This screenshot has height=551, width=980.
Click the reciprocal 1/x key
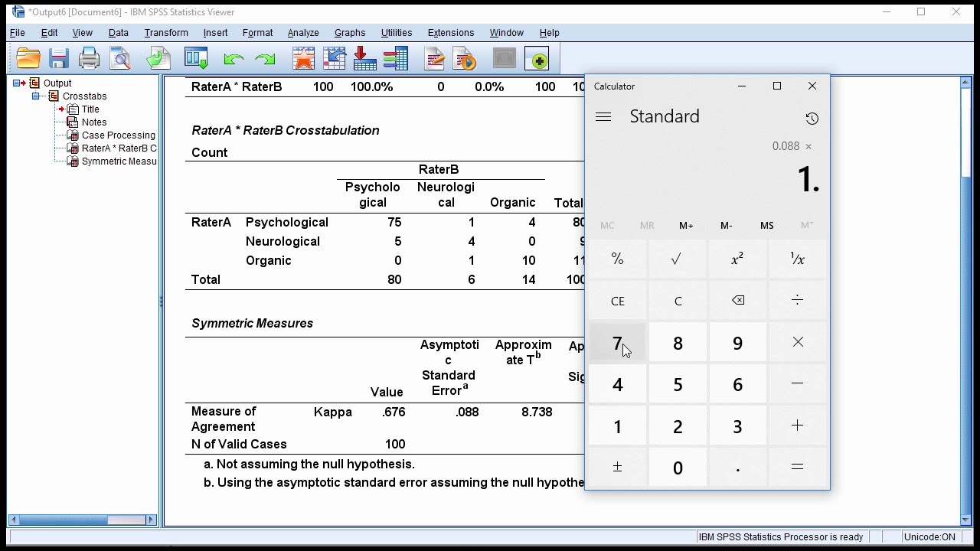point(798,259)
